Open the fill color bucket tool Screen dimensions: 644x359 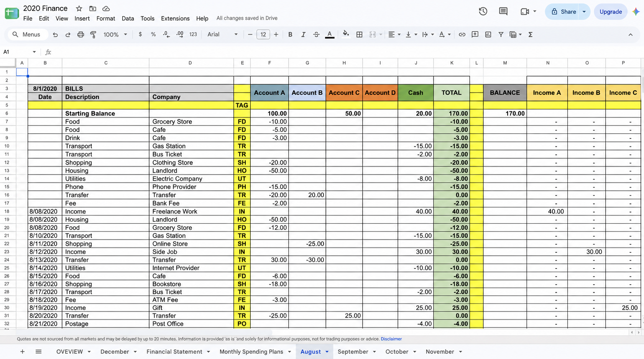click(346, 35)
